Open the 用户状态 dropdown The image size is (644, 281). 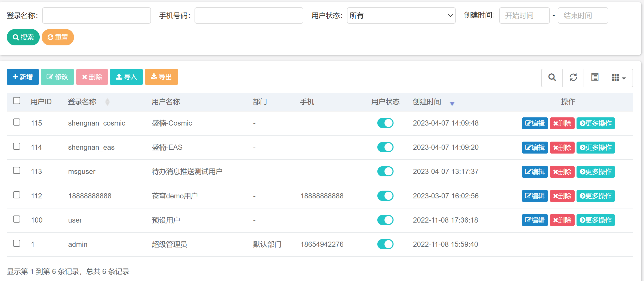401,16
